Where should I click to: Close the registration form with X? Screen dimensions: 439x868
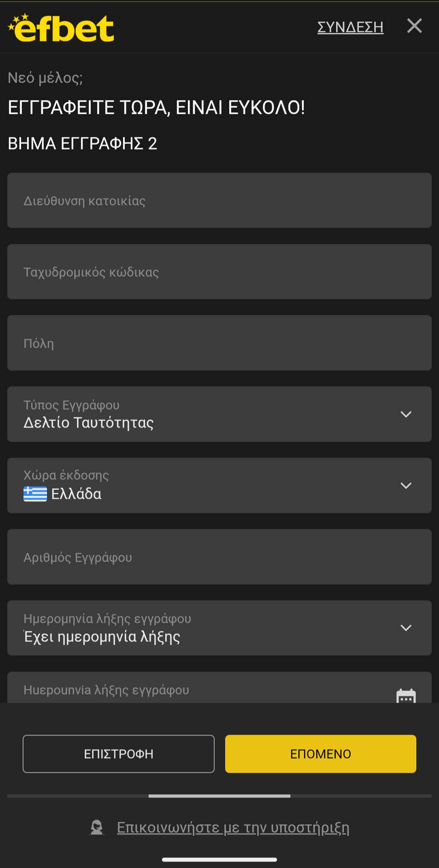[414, 26]
